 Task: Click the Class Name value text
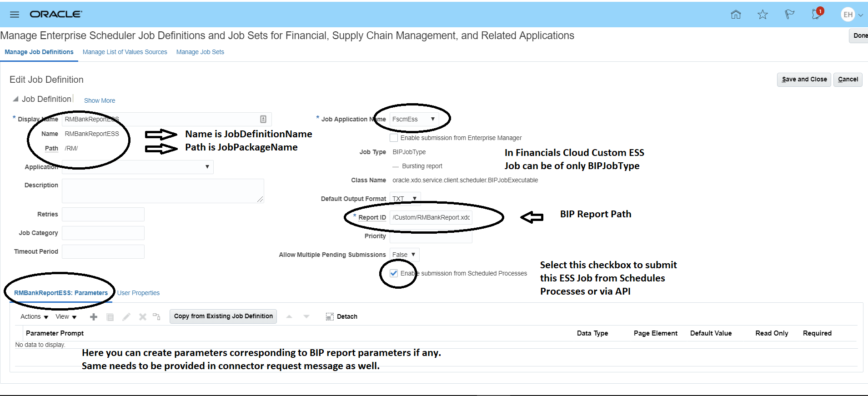[x=465, y=180]
